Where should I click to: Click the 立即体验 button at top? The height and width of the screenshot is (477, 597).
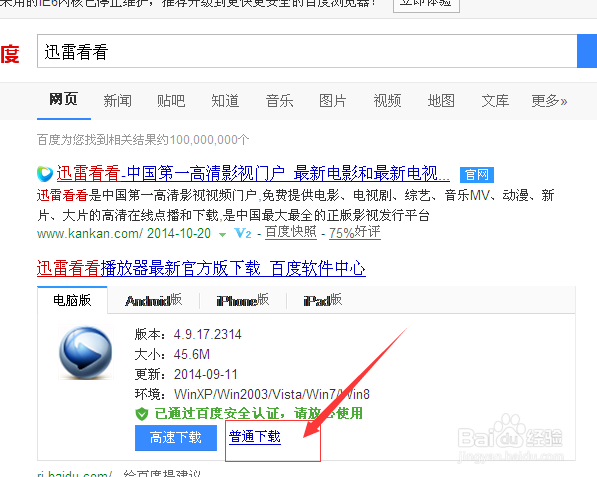[x=426, y=4]
